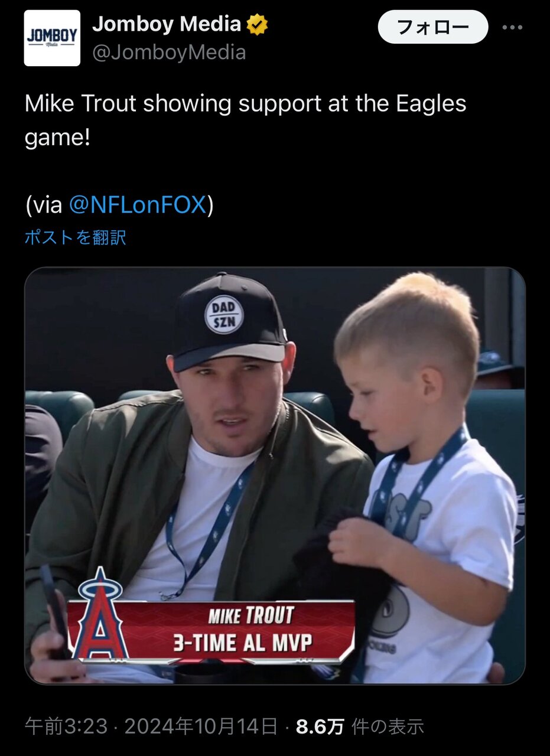Follow Jomboy Media with the フォロー button
This screenshot has height=756, width=550.
click(433, 27)
